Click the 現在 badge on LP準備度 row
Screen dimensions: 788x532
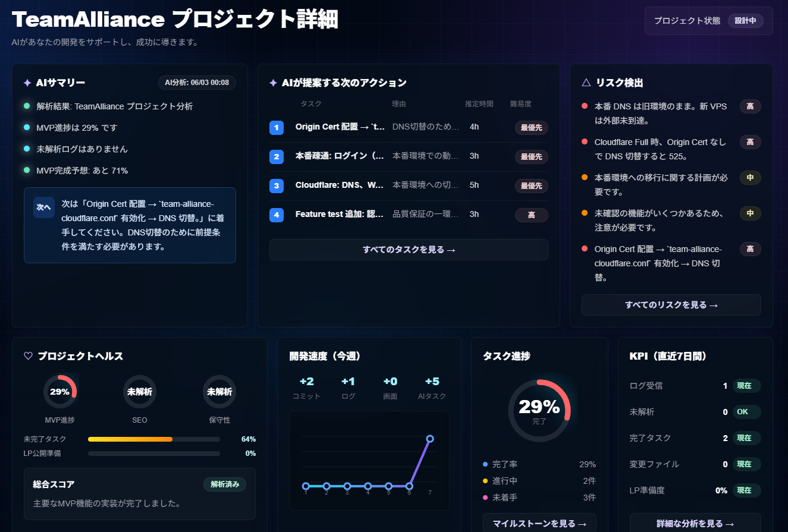click(x=746, y=490)
